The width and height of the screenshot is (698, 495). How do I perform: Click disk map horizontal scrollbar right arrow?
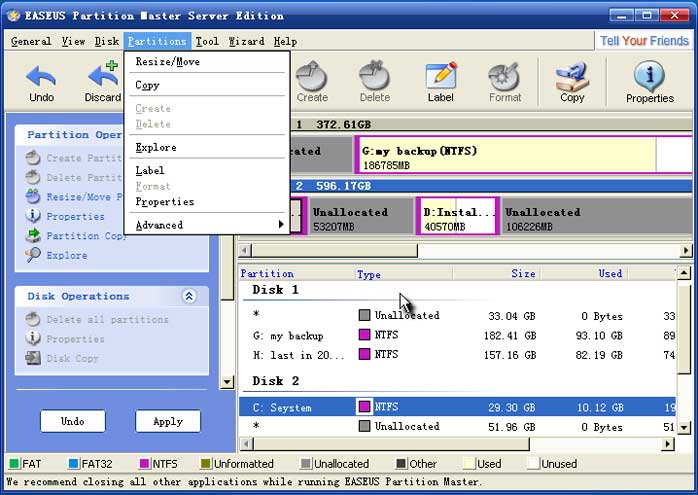(x=686, y=251)
